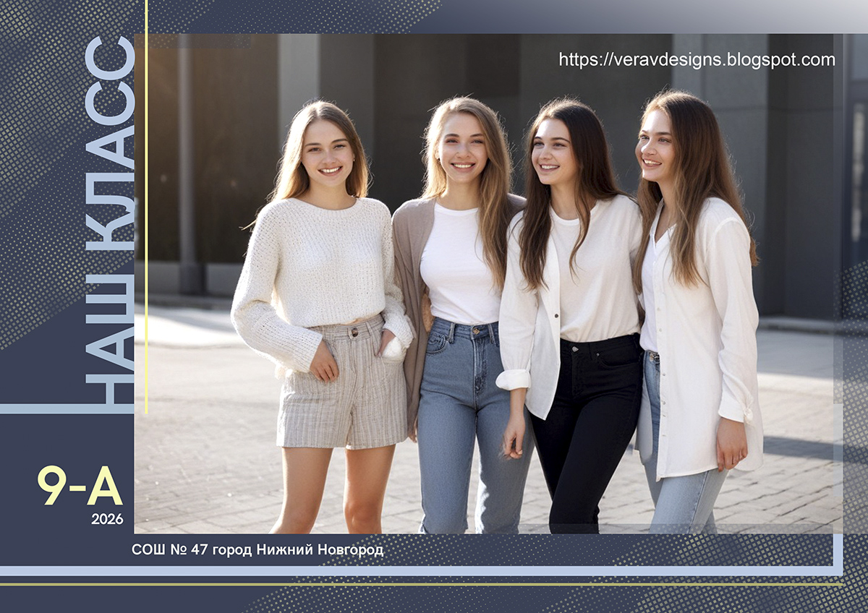Viewport: 868px width, 613px height.
Task: Select the vertical "НАШ КЛАСС" title
Action: point(110,220)
